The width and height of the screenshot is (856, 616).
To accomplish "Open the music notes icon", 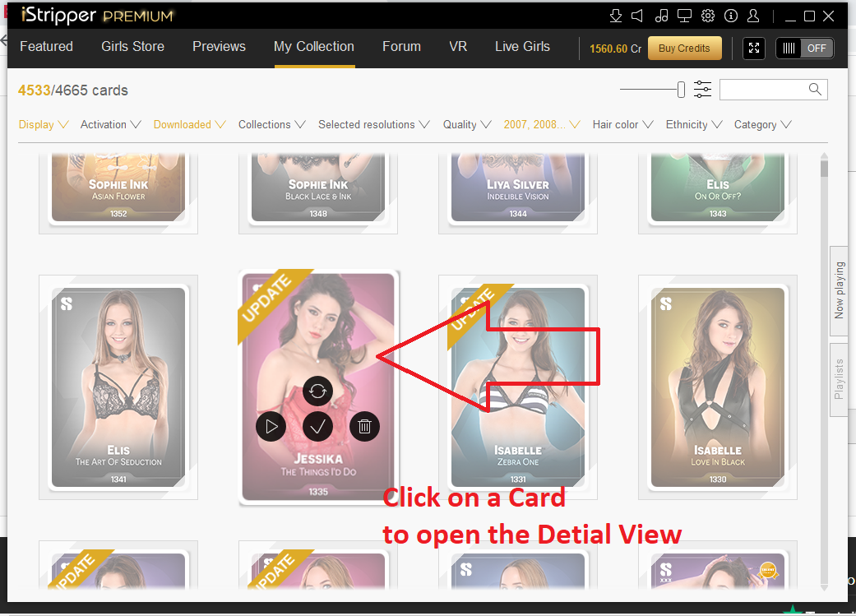I will tap(662, 16).
